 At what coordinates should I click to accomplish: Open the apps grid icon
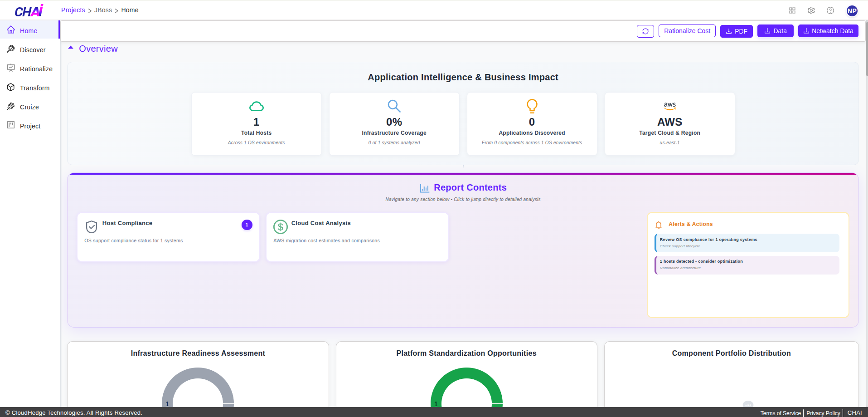792,10
